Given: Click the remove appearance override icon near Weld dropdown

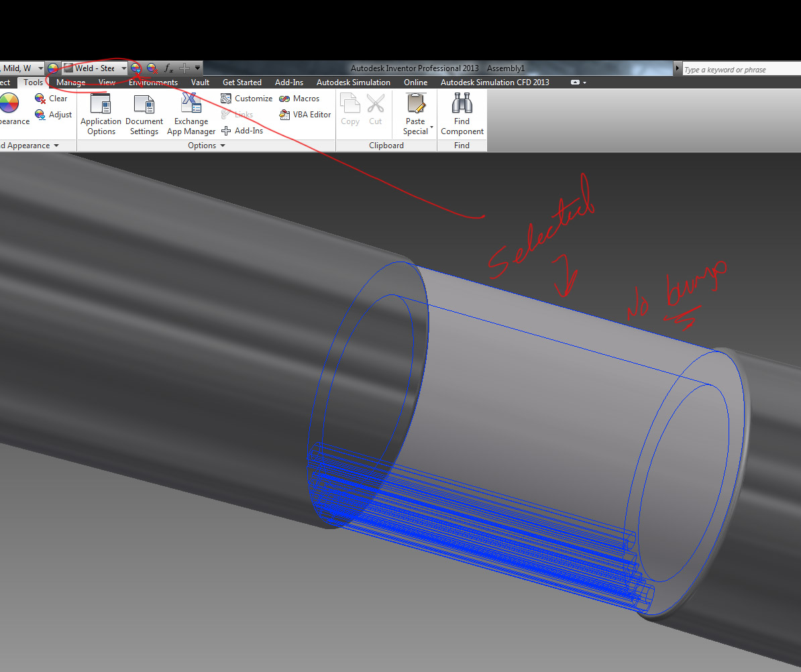Looking at the screenshot, I should point(150,68).
